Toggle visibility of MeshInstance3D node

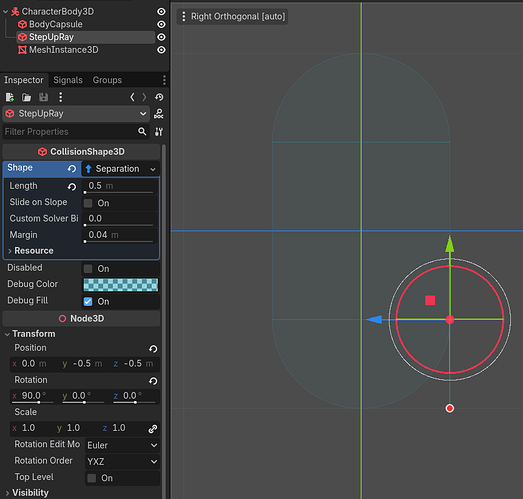point(161,50)
